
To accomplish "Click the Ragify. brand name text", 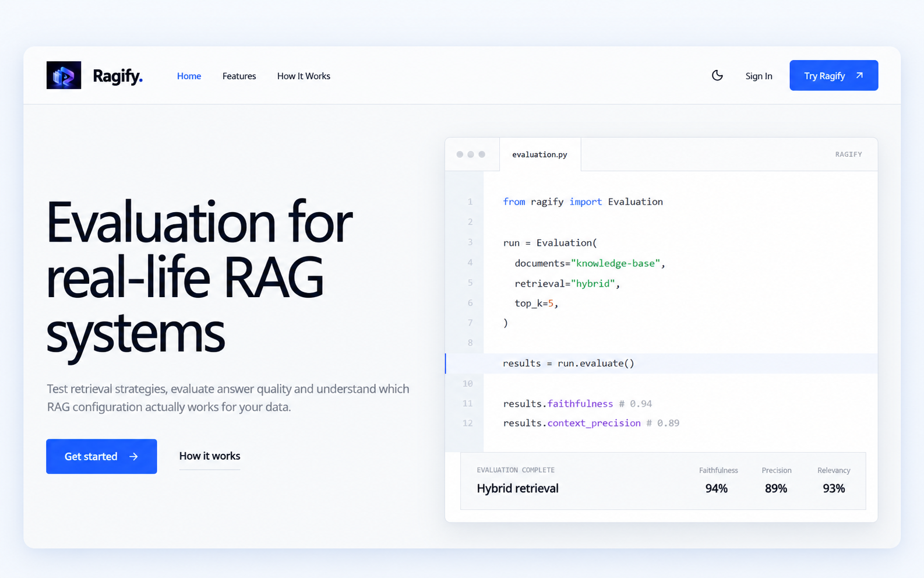I will click(118, 76).
